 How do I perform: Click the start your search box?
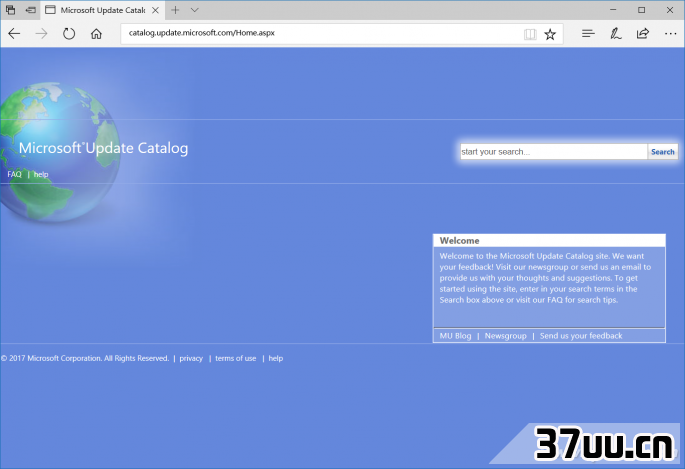pos(554,152)
